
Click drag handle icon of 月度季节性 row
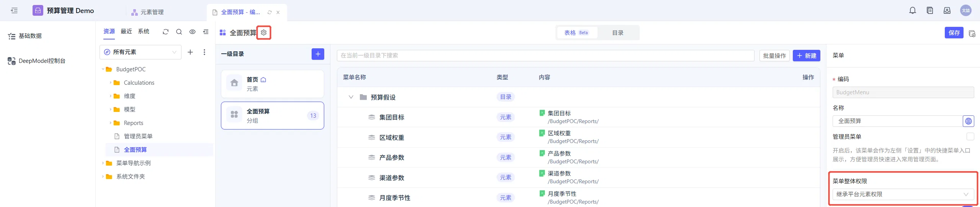click(371, 198)
